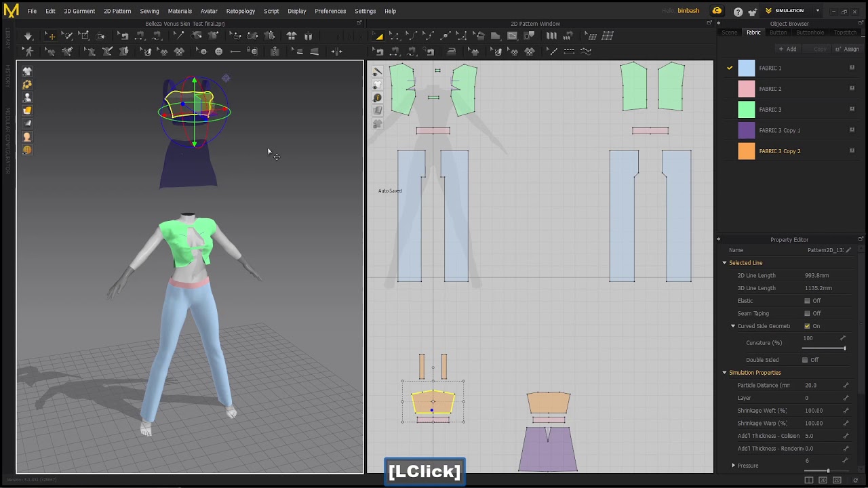Start simulation with the down-arrow Simulate icon
Image resolution: width=868 pixels, height=488 pixels.
click(28, 36)
